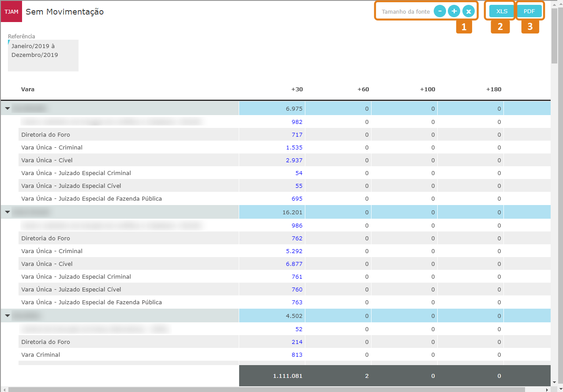The height and width of the screenshot is (392, 563).
Task: Reset font size with x button
Action: point(469,11)
